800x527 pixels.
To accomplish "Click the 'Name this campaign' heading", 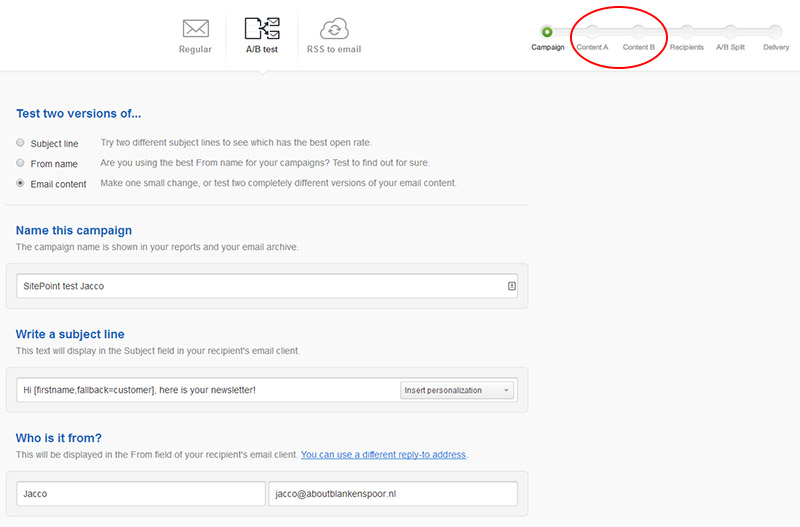I will pyautogui.click(x=74, y=231).
